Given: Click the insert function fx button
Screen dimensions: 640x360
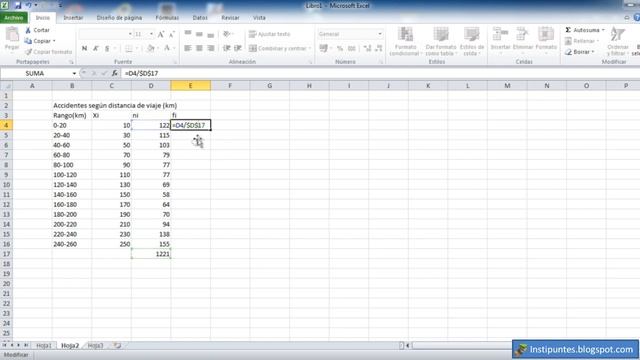Looking at the screenshot, I should pyautogui.click(x=115, y=73).
